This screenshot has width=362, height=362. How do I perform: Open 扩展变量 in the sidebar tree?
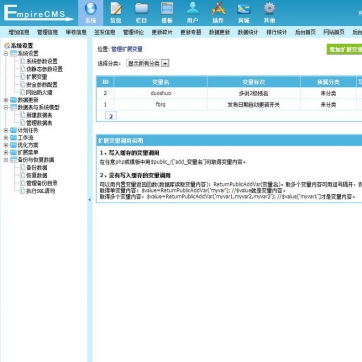[37, 77]
